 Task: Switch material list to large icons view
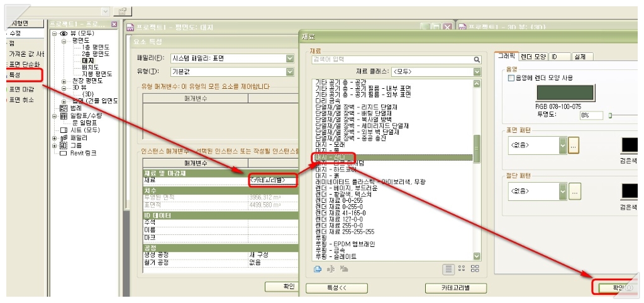(x=475, y=268)
